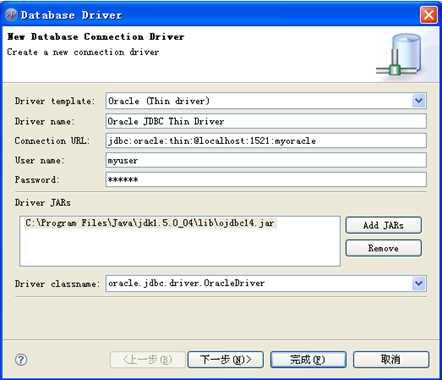Select the ojdbc14.jar entry in Driver JARs

pos(150,223)
